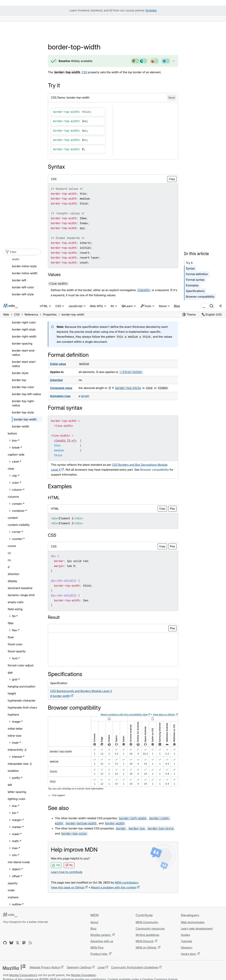Reset the CSS demo

pyautogui.click(x=171, y=98)
